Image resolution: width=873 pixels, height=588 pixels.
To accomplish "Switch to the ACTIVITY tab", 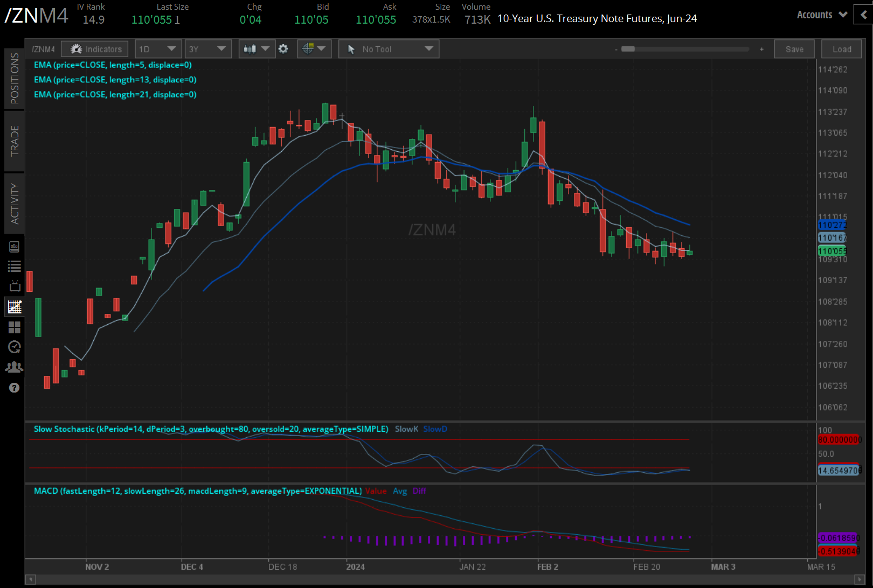I will pyautogui.click(x=15, y=204).
